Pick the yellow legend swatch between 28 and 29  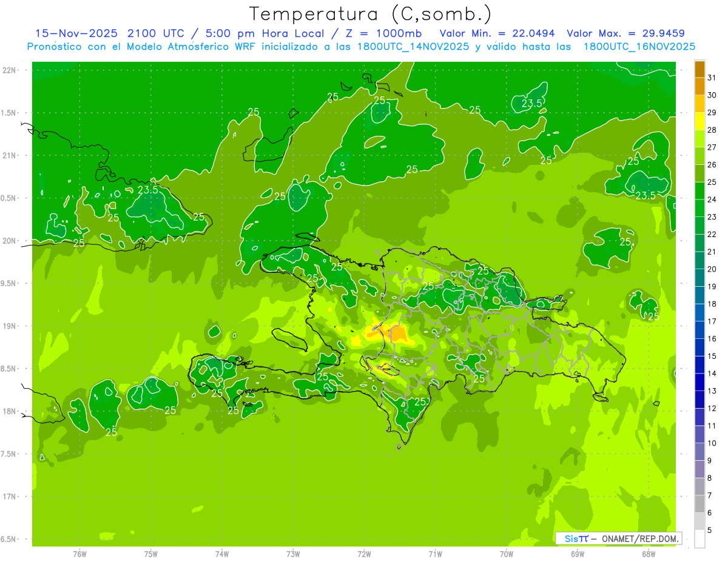point(699,121)
